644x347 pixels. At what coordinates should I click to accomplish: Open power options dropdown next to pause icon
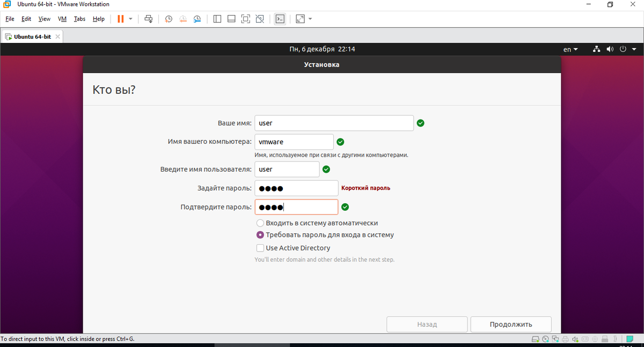[130, 19]
